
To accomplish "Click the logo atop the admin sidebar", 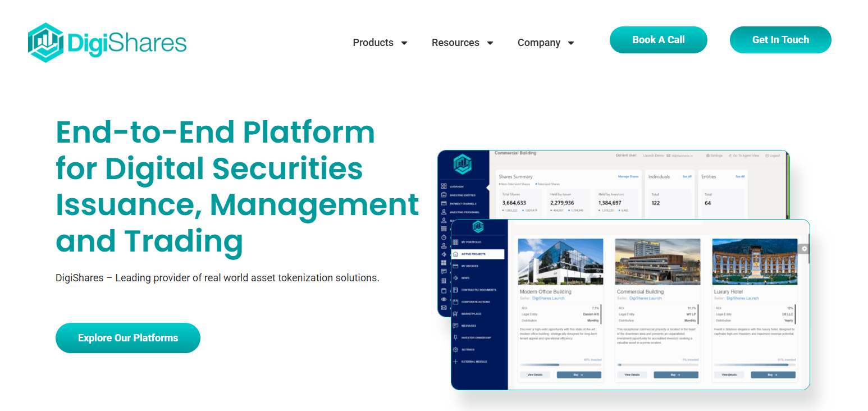I will point(463,164).
